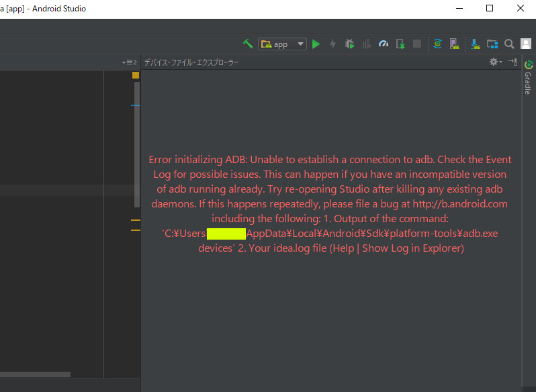536x392 pixels.
Task: Maximize the Android Studio window
Action: click(490, 8)
